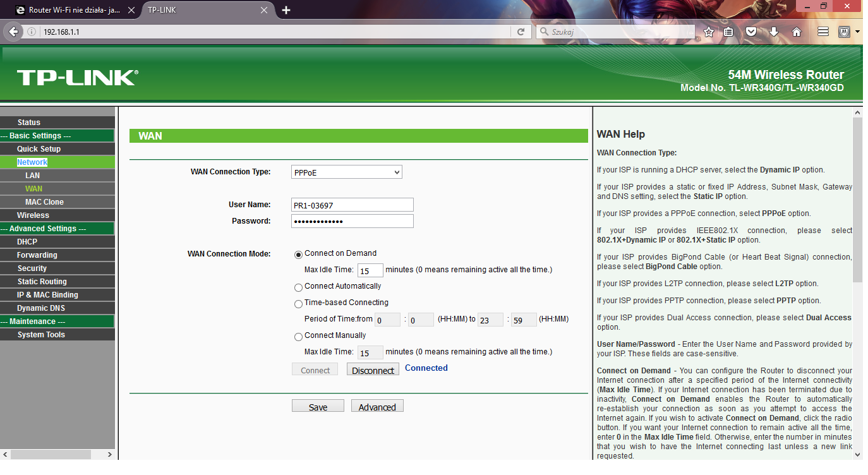868x475 pixels.
Task: Bookmark this page with the star icon
Action: tap(709, 32)
